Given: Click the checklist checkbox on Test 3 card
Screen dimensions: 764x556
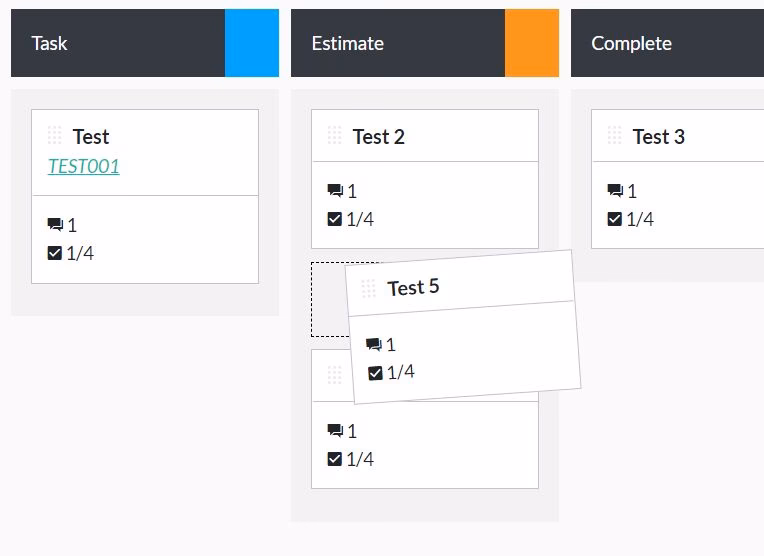Looking at the screenshot, I should pos(615,219).
